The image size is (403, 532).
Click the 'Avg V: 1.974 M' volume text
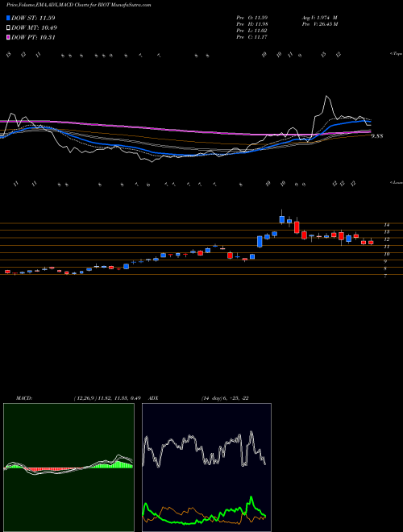point(320,17)
